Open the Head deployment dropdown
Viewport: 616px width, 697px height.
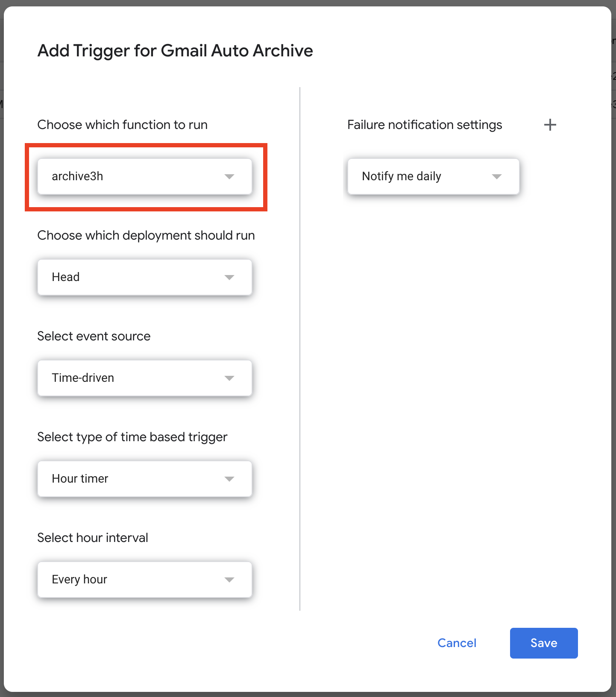click(x=145, y=277)
